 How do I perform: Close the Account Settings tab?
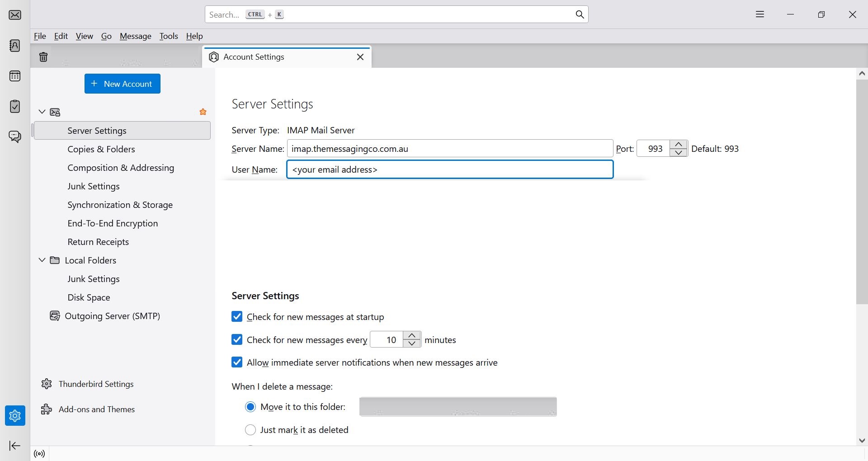pyautogui.click(x=360, y=57)
